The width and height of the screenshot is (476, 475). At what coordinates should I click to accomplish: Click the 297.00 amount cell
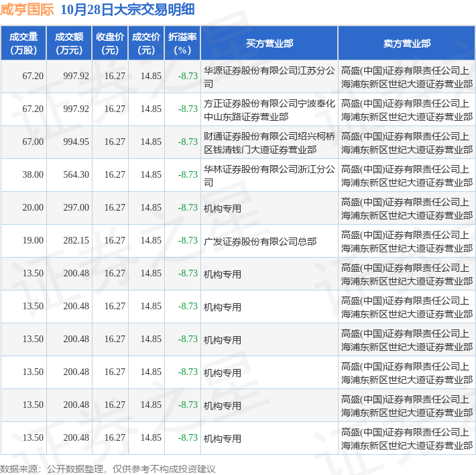coord(76,207)
